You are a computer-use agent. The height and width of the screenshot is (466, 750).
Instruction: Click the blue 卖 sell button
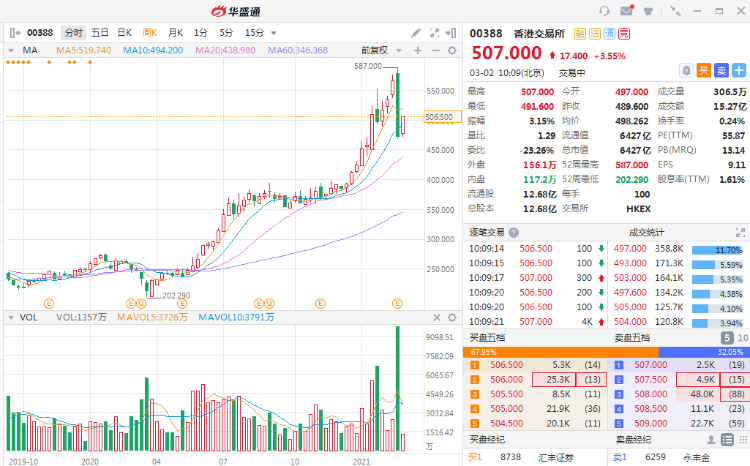pyautogui.click(x=721, y=71)
